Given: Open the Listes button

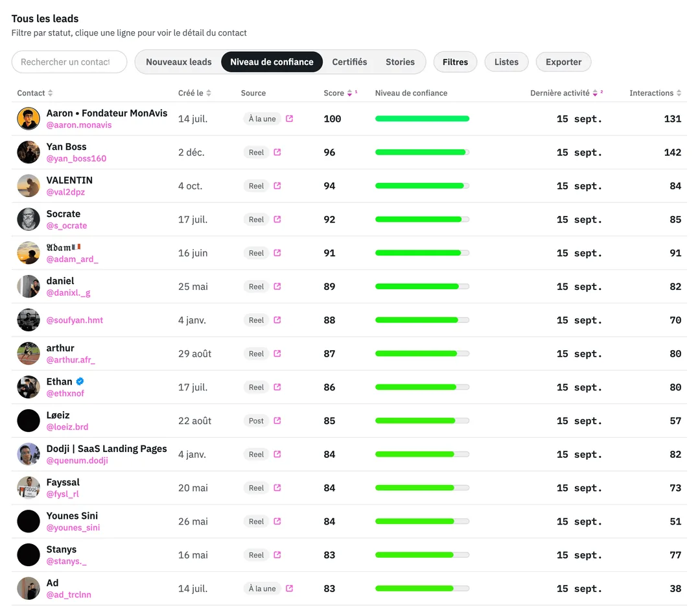Looking at the screenshot, I should [x=506, y=62].
